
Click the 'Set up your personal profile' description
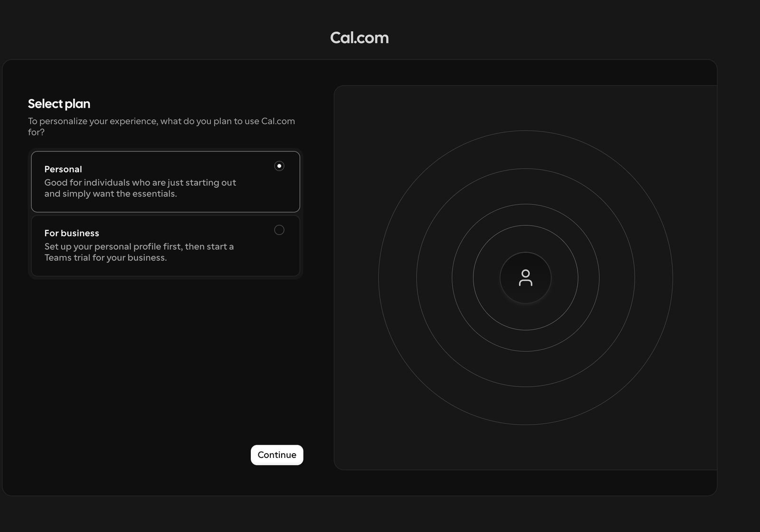(x=139, y=252)
